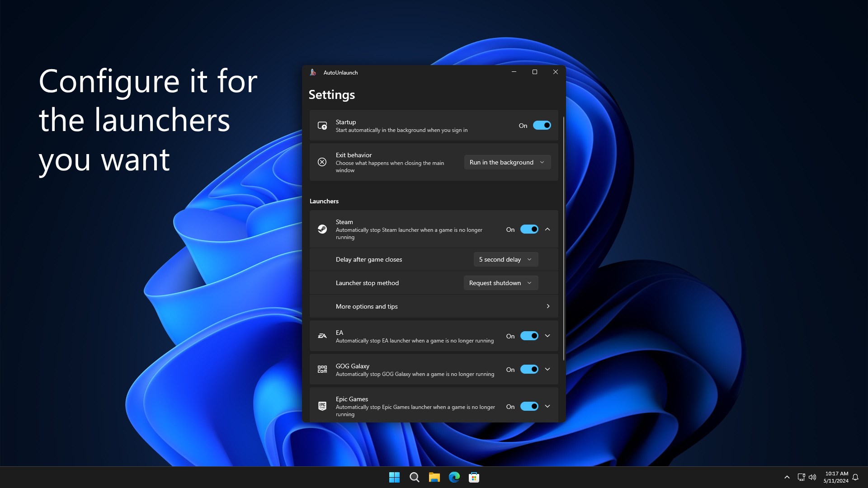The image size is (868, 488).
Task: Click the network status tray icon
Action: 801,477
